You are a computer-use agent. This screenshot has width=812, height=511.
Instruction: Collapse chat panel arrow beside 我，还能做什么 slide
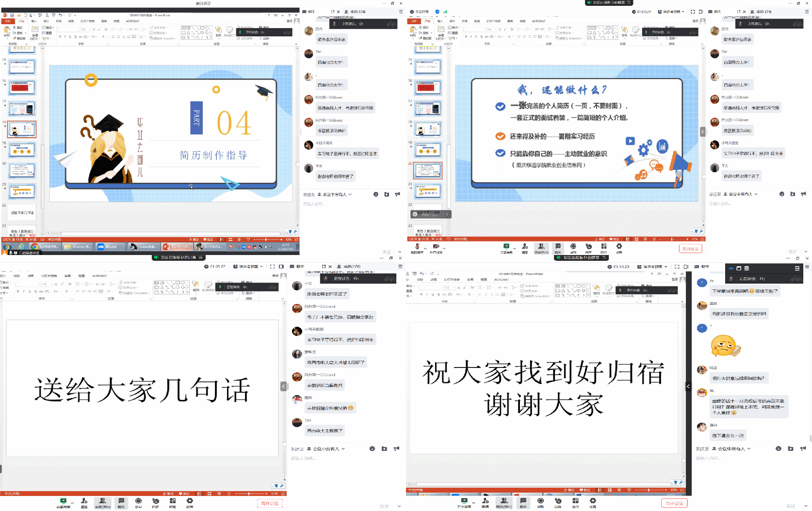click(702, 132)
